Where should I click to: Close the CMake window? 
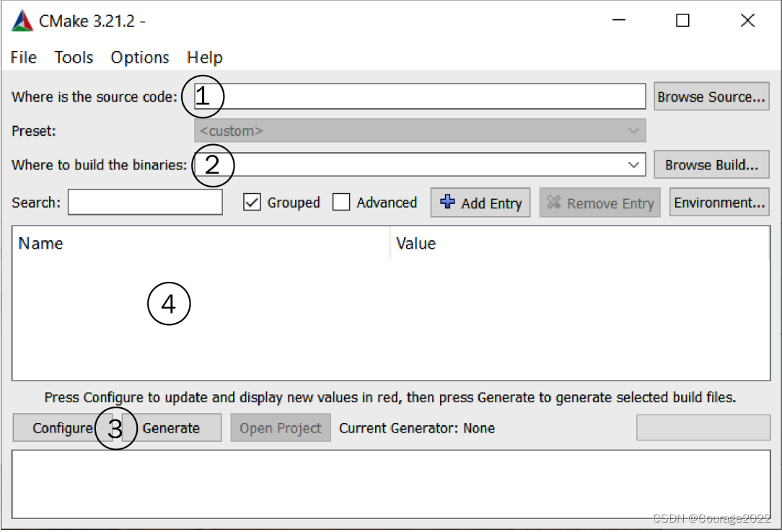(747, 20)
